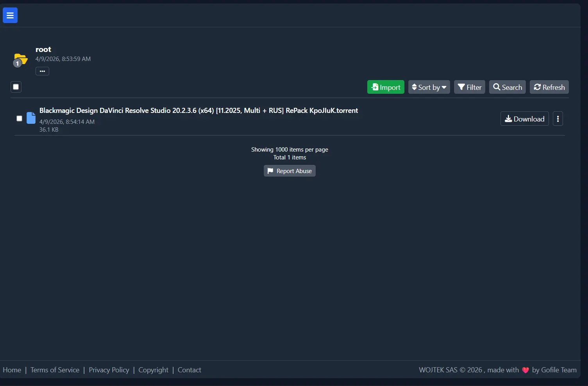Click the root folder title
588x386 pixels.
tap(43, 50)
